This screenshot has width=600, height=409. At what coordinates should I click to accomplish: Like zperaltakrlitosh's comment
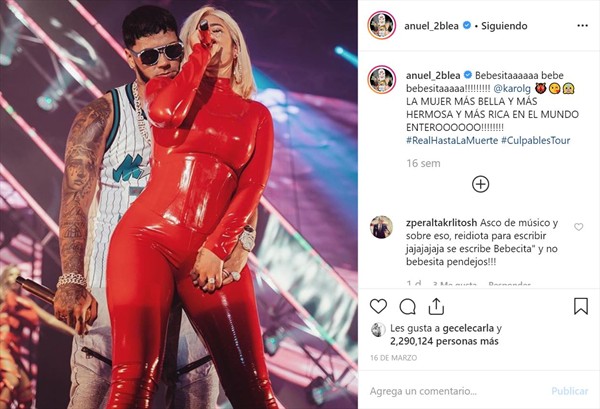point(579,227)
